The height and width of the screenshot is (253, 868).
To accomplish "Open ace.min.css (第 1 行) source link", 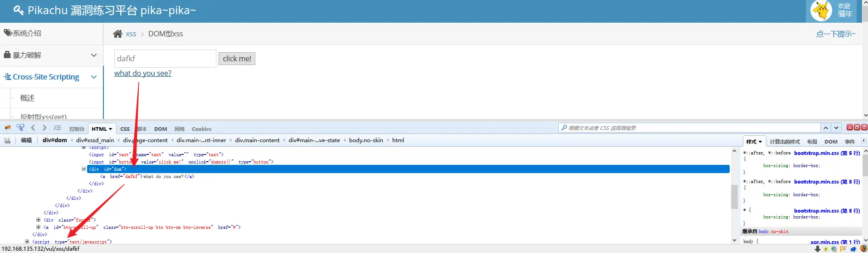I will [x=835, y=242].
